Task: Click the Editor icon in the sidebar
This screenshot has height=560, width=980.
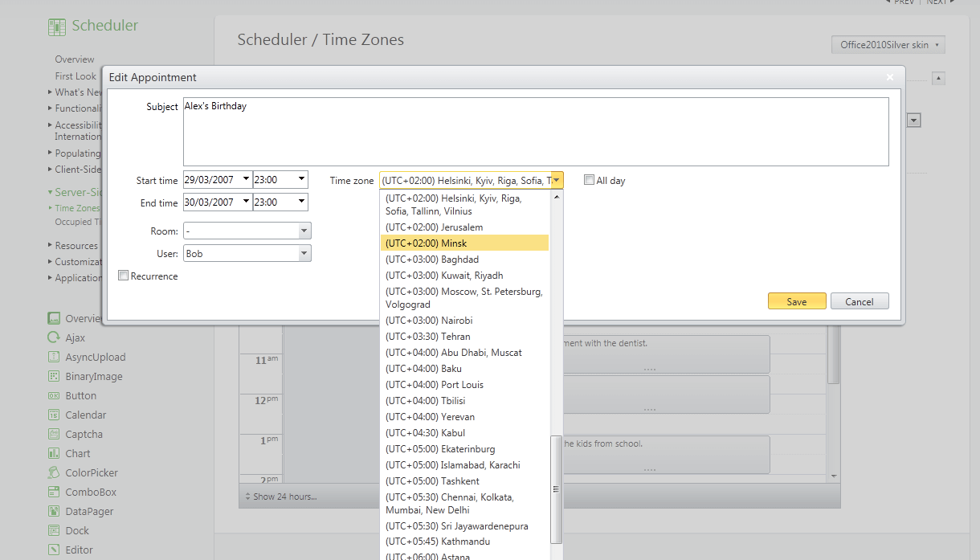Action: click(54, 550)
